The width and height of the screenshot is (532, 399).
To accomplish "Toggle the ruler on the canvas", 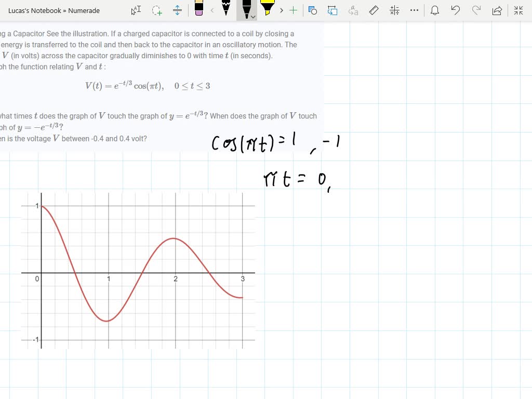I will pyautogui.click(x=374, y=10).
